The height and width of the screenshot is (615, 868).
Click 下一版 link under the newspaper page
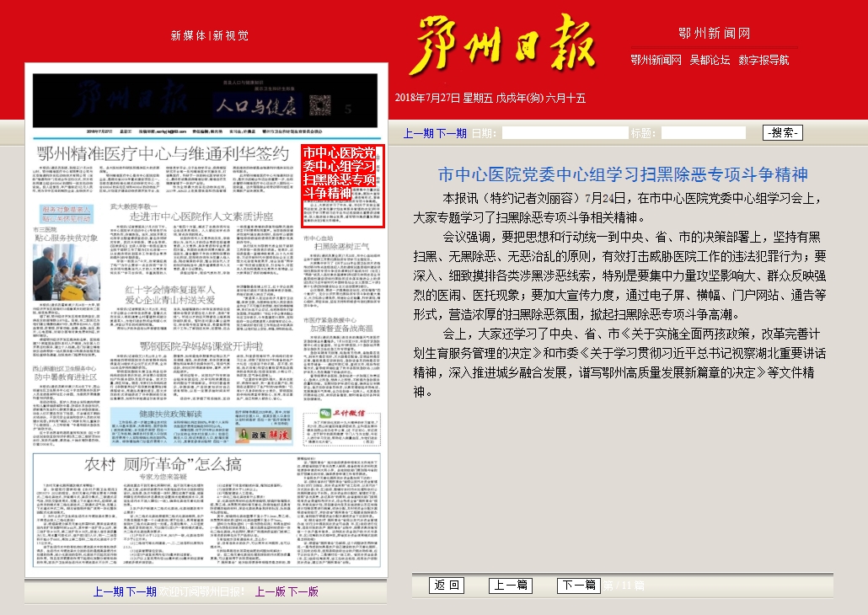click(303, 591)
